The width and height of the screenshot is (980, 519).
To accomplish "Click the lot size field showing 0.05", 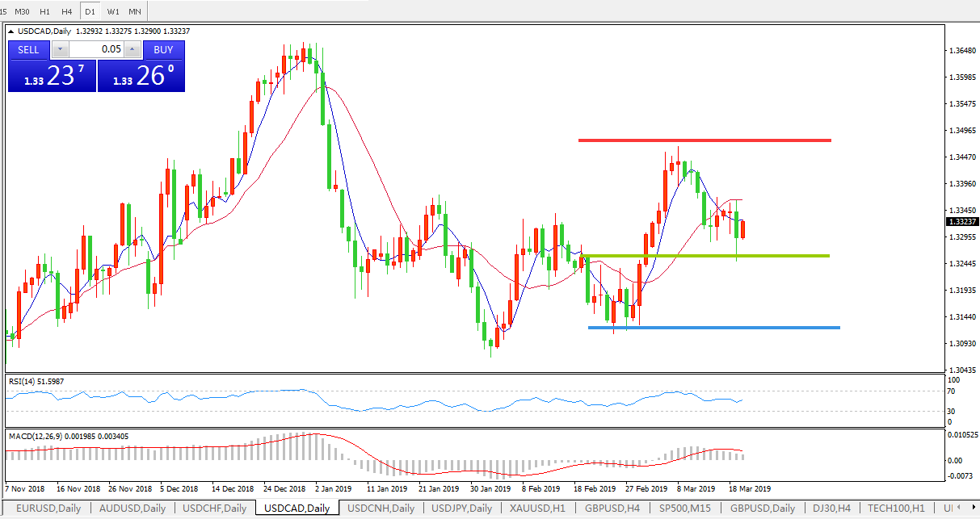I will tap(95, 49).
